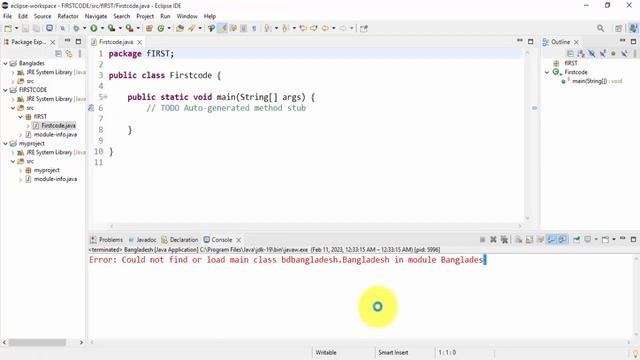The height and width of the screenshot is (360, 640).
Task: Click the New Java Package icon
Action: coord(149,28)
